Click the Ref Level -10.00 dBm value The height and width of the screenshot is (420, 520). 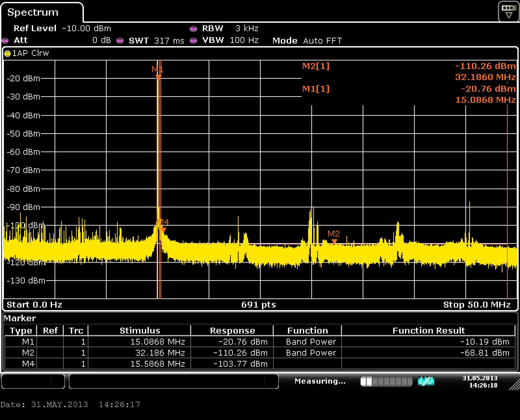pyautogui.click(x=86, y=29)
